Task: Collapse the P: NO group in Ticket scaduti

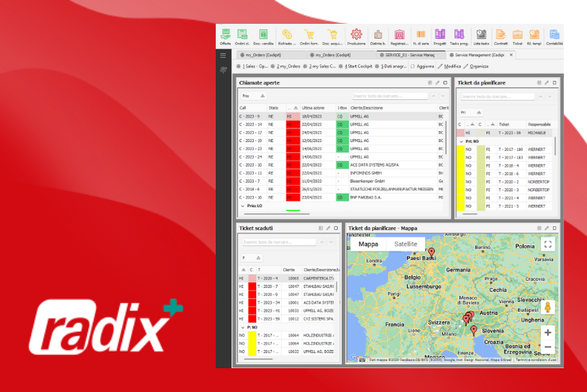Action: (x=243, y=327)
